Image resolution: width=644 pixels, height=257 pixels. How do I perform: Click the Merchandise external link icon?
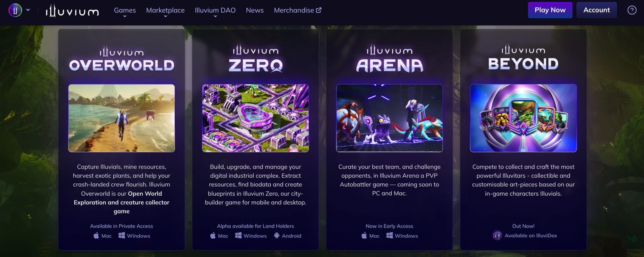(319, 10)
